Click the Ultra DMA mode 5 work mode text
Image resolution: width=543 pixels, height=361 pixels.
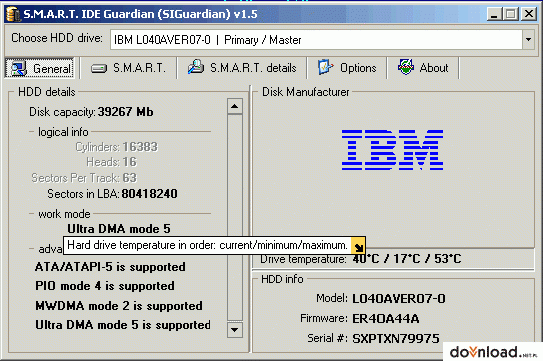point(119,229)
